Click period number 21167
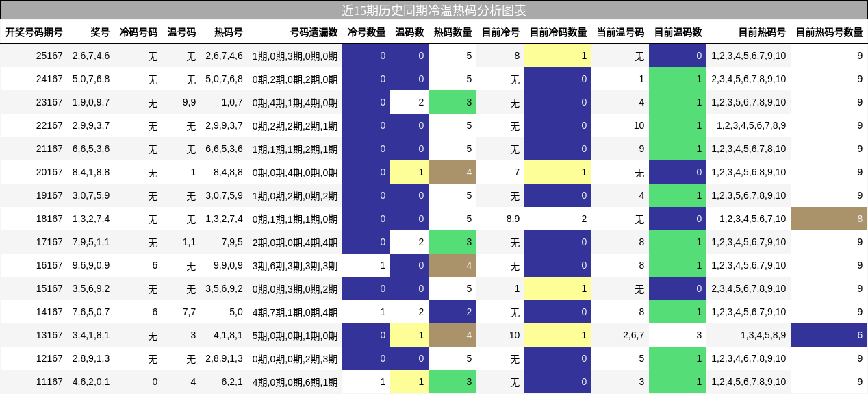 [x=49, y=149]
